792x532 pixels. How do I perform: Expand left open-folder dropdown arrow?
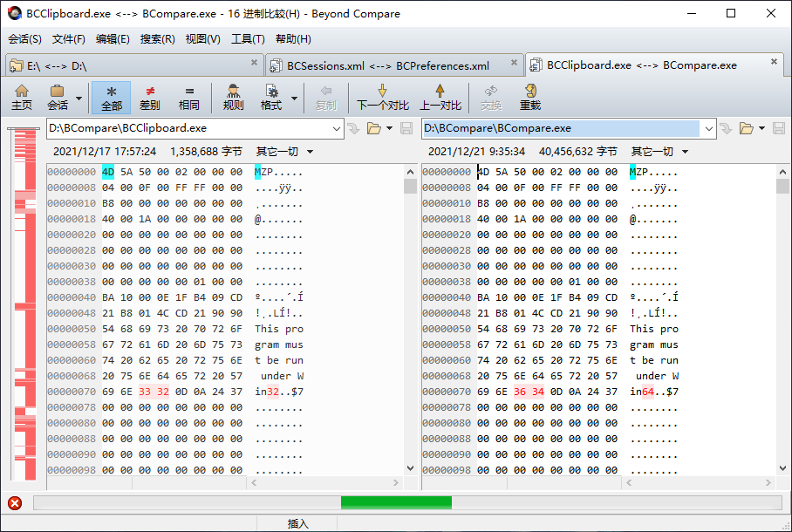[389, 128]
